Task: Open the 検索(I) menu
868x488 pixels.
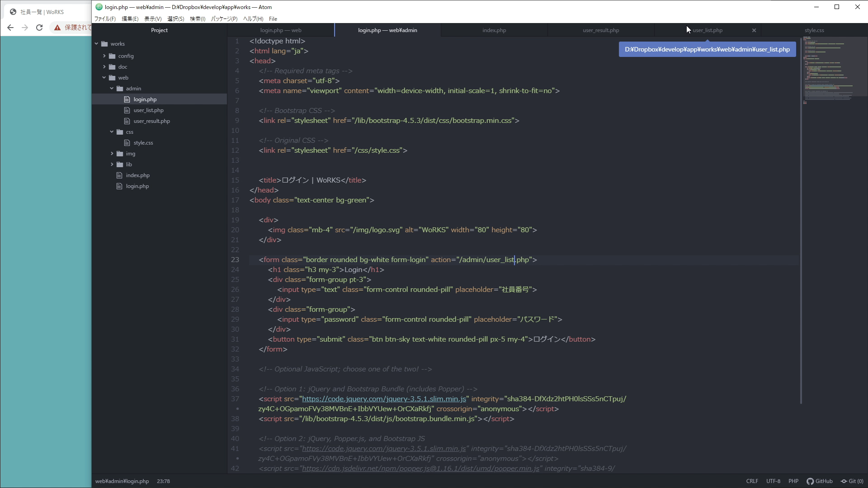Action: [198, 19]
